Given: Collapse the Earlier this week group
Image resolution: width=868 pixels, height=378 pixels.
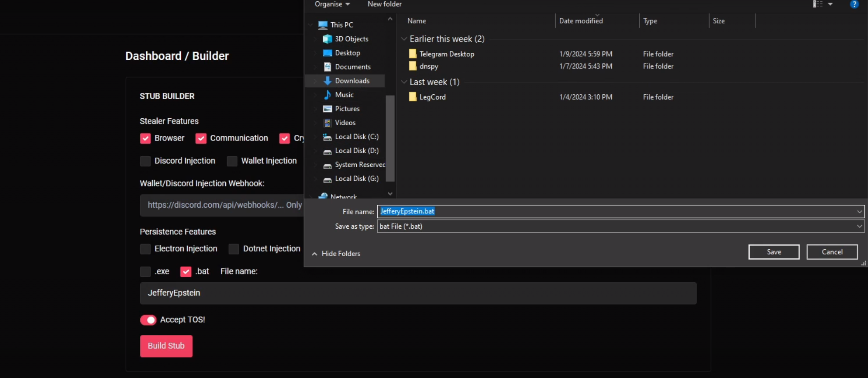Looking at the screenshot, I should 404,39.
